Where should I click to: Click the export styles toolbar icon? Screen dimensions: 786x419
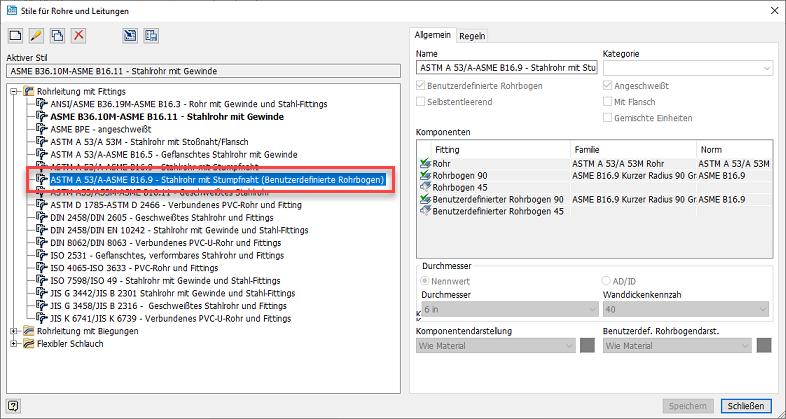(x=151, y=35)
